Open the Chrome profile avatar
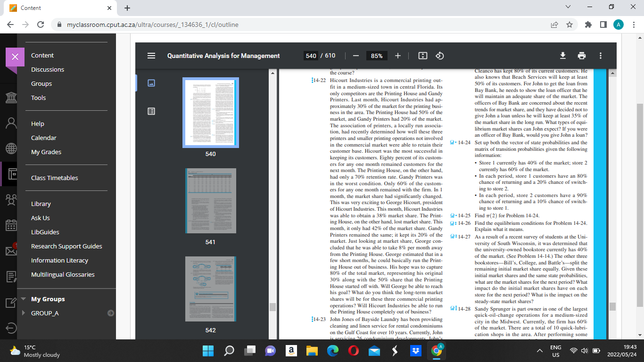The height and width of the screenshot is (362, 644). point(619,25)
